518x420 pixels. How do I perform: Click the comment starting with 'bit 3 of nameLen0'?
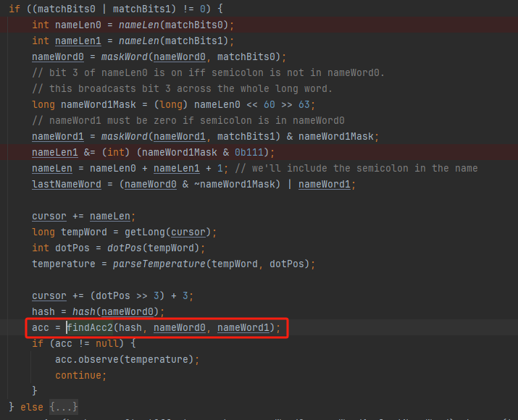(x=208, y=72)
